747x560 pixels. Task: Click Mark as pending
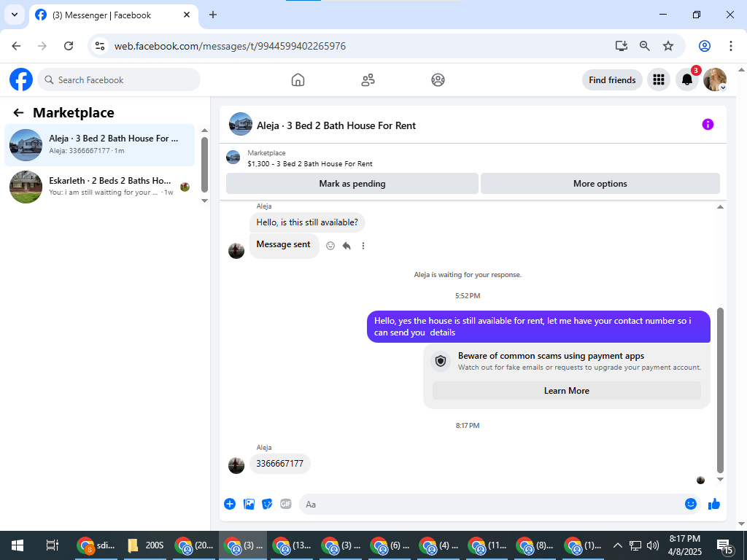(352, 184)
